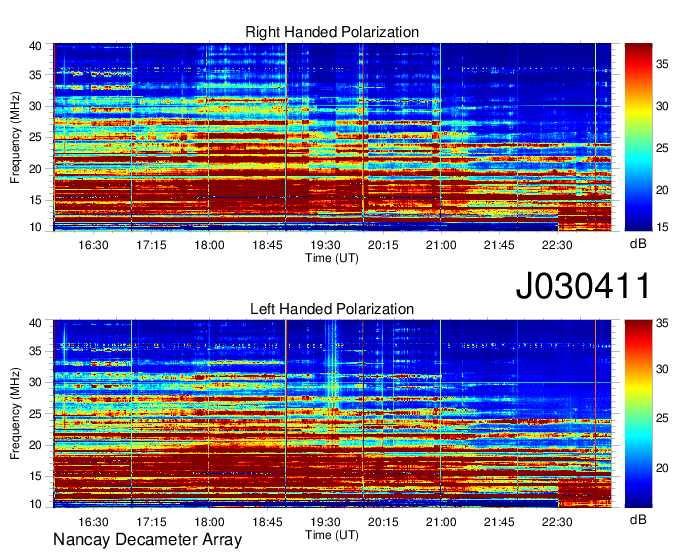Click the left-handed polarization spectrogram
The width and height of the screenshot is (680, 552).
pyautogui.click(x=332, y=414)
